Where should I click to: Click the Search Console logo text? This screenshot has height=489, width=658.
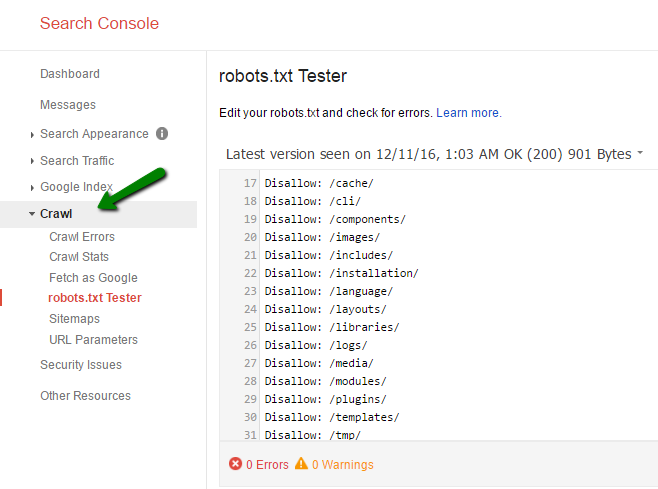click(99, 23)
